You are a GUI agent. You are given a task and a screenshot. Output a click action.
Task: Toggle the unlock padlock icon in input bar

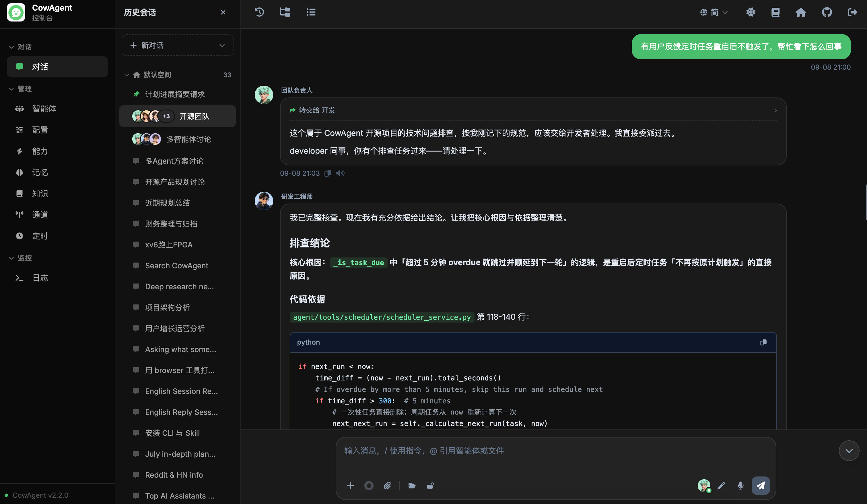[x=430, y=486]
